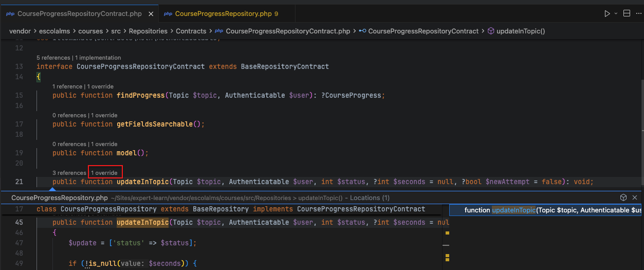Click '1 override' above updateInTopic
Viewport: 644px width, 270px height.
(105, 173)
